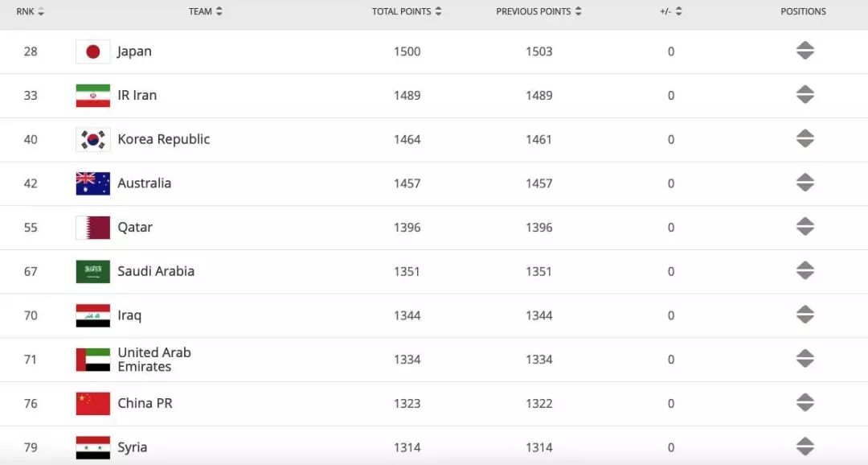
Task: Open the United Arab Emirates team link
Action: coord(154,359)
